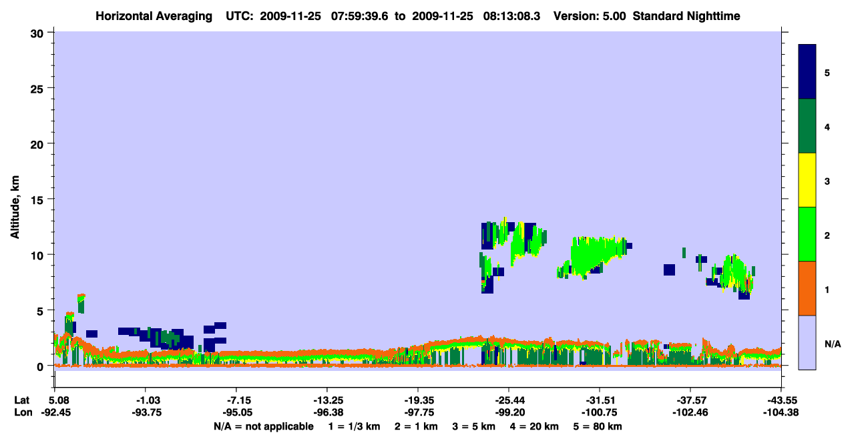
Task: Click the dark green colorbar segment labeled 4
Action: (x=807, y=126)
